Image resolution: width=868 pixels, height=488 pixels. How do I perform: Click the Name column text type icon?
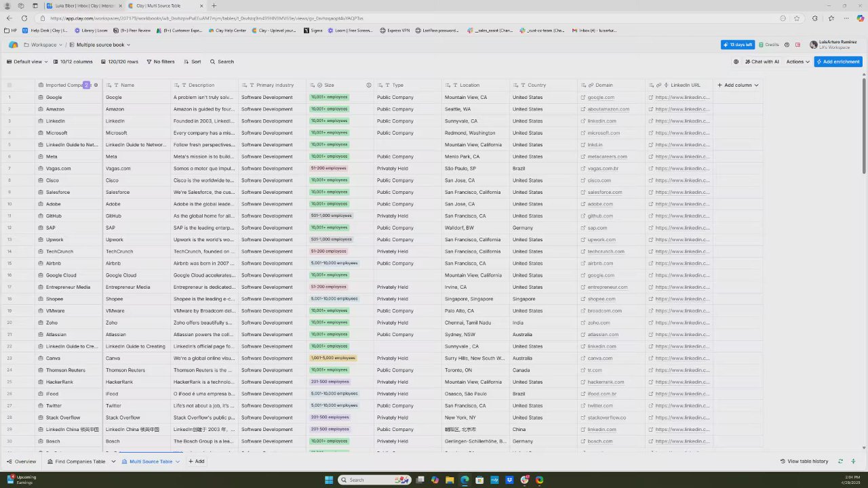pyautogui.click(x=116, y=85)
